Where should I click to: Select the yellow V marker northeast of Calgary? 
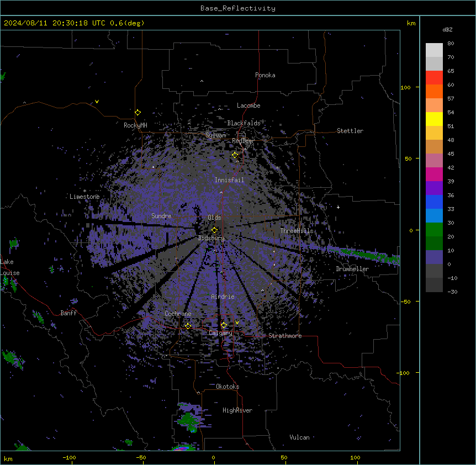(x=237, y=323)
